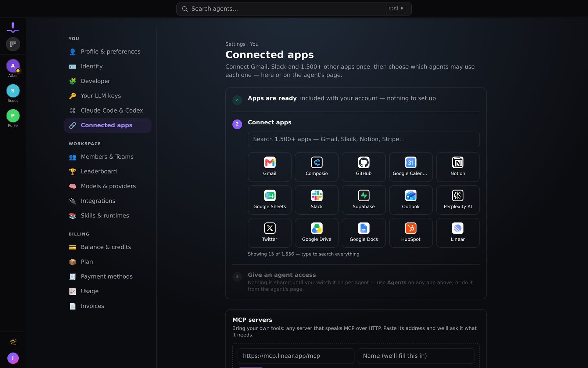This screenshot has height=368, width=588.
Task: Click the MCP servers heading
Action: pyautogui.click(x=252, y=320)
